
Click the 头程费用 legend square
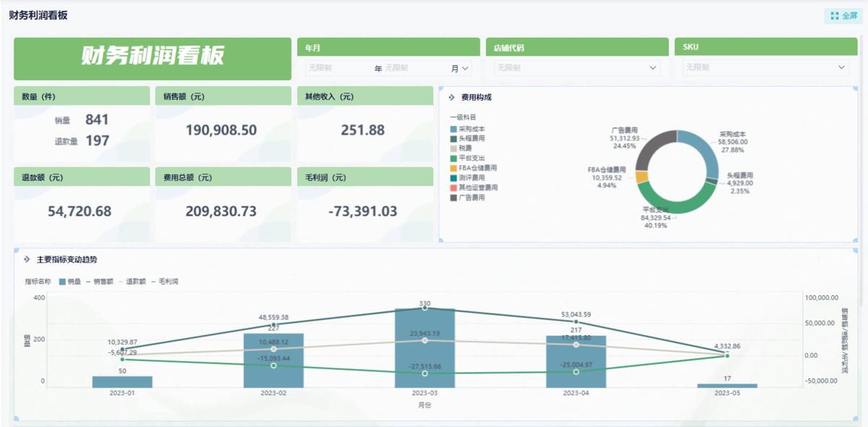point(454,138)
